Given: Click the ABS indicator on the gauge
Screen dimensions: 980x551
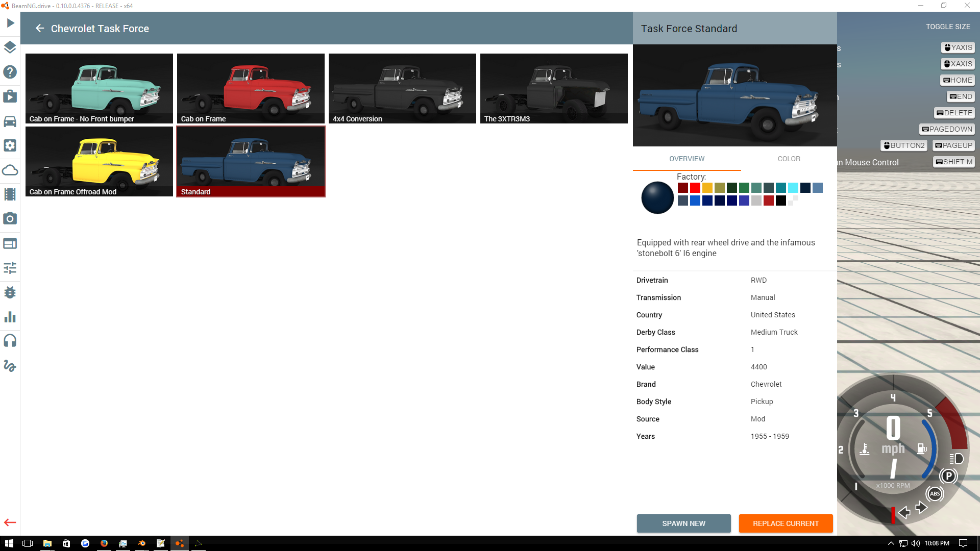Looking at the screenshot, I should [x=935, y=493].
